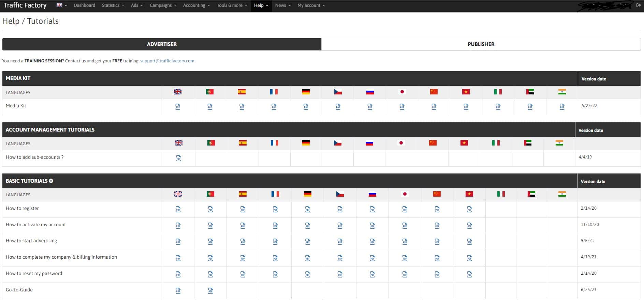Viewport: 644px width, 303px height.
Task: Open the sub-accounts tutorial PDF in English
Action: tap(178, 158)
